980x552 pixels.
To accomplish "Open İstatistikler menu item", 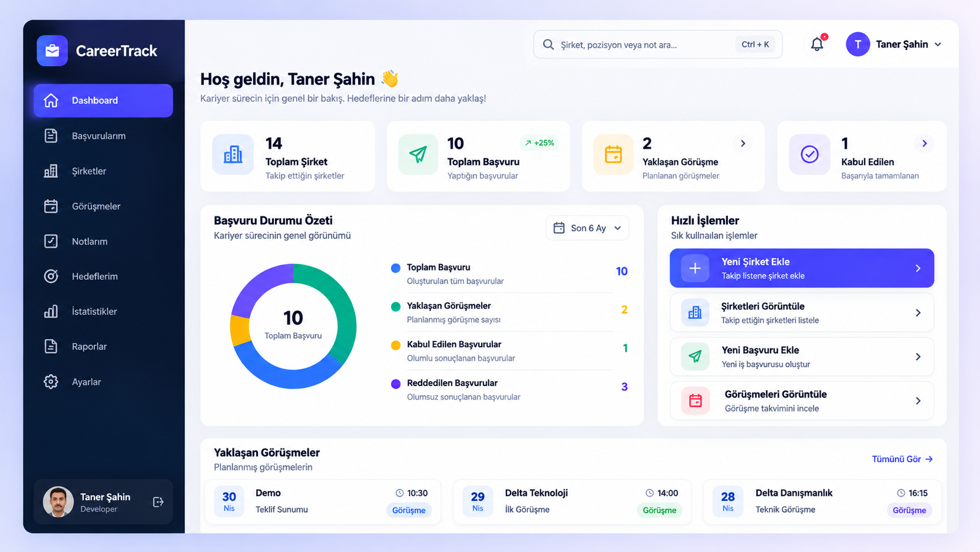I will click(x=103, y=311).
